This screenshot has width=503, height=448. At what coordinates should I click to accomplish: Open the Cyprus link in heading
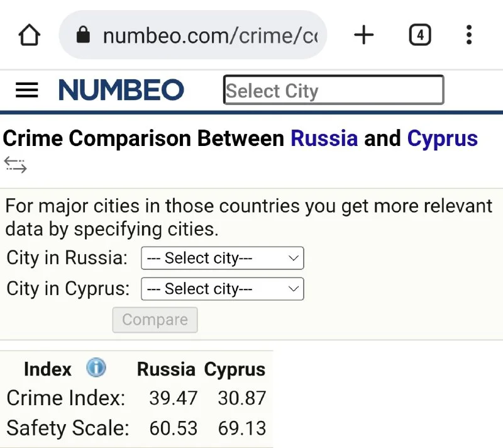click(443, 138)
